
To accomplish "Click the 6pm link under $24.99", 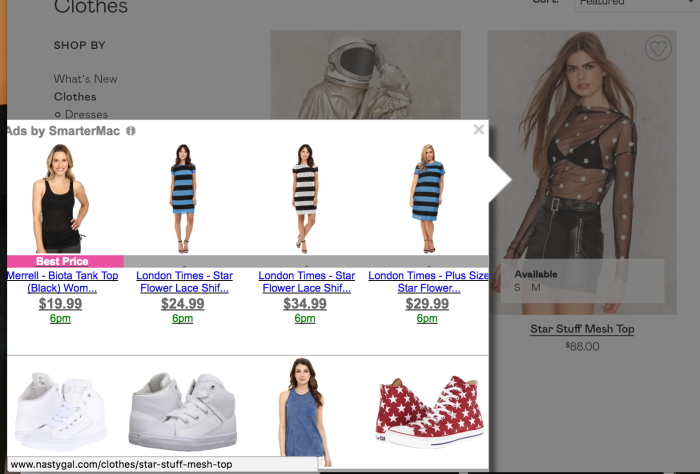I will tap(183, 318).
